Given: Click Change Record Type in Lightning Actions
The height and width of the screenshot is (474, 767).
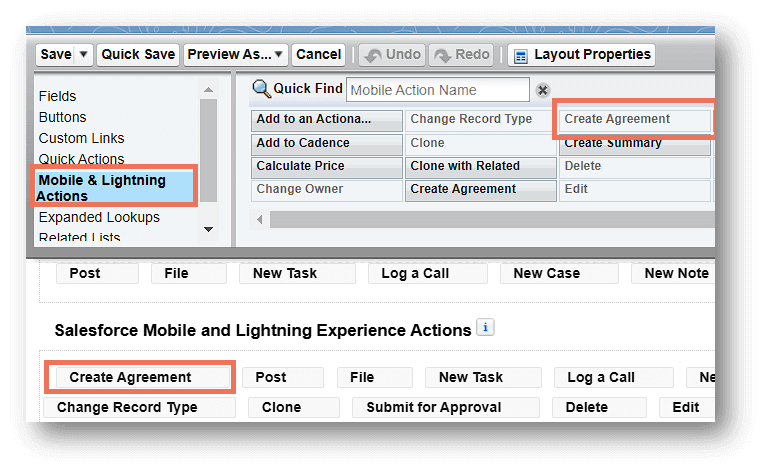Looking at the screenshot, I should 139,407.
